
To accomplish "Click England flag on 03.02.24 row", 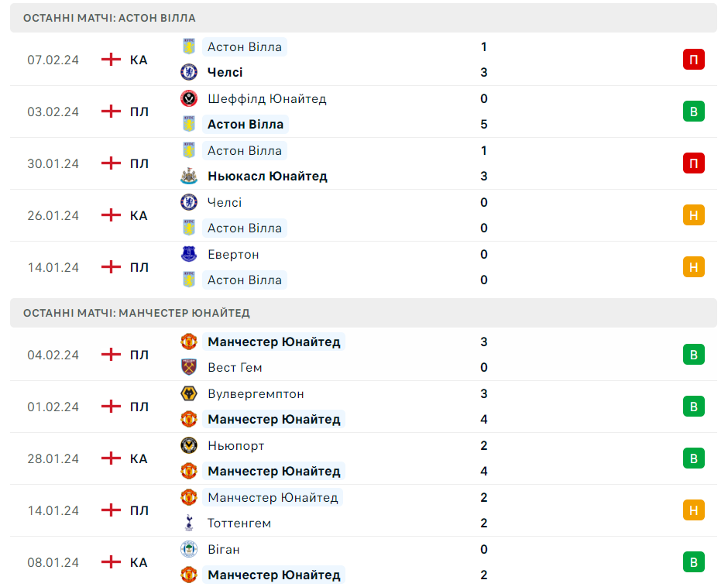I will tap(112, 112).
